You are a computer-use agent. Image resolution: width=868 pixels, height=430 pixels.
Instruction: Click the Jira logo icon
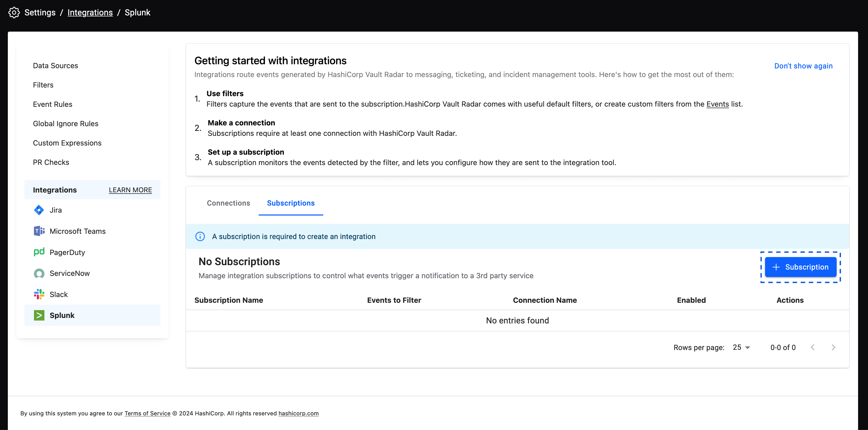39,210
